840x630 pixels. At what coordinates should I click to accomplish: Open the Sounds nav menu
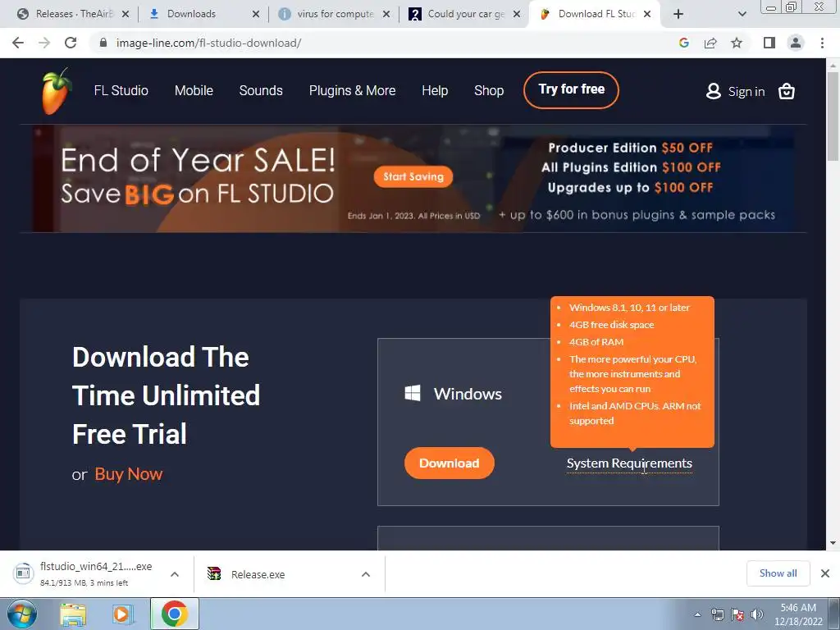pos(261,90)
